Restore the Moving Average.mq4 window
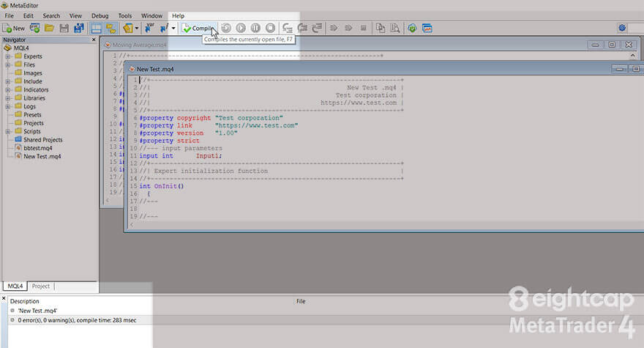 point(612,45)
